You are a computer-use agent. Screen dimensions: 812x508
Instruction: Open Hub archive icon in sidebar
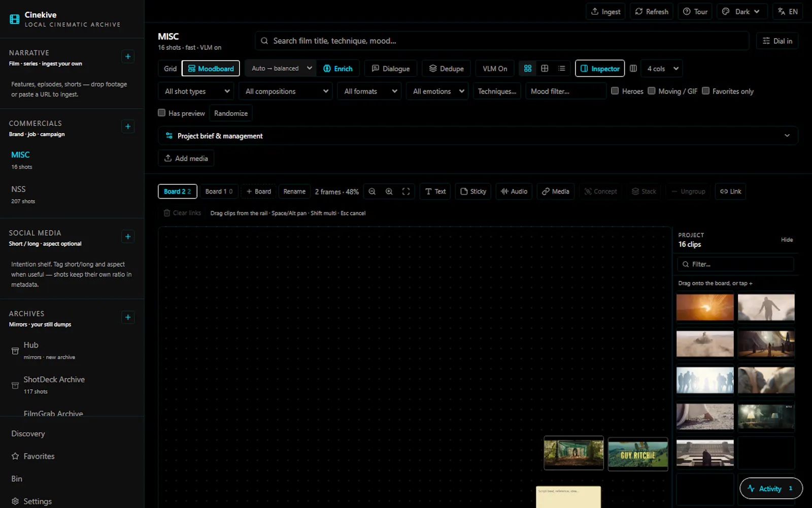pyautogui.click(x=15, y=351)
